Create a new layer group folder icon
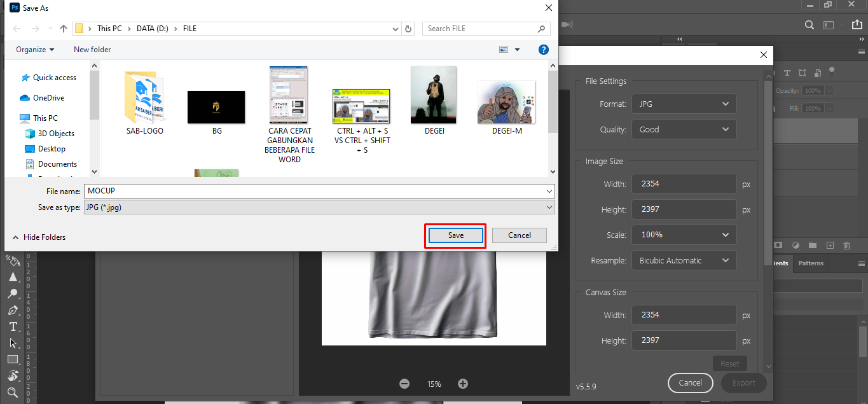Image resolution: width=868 pixels, height=404 pixels. point(813,245)
